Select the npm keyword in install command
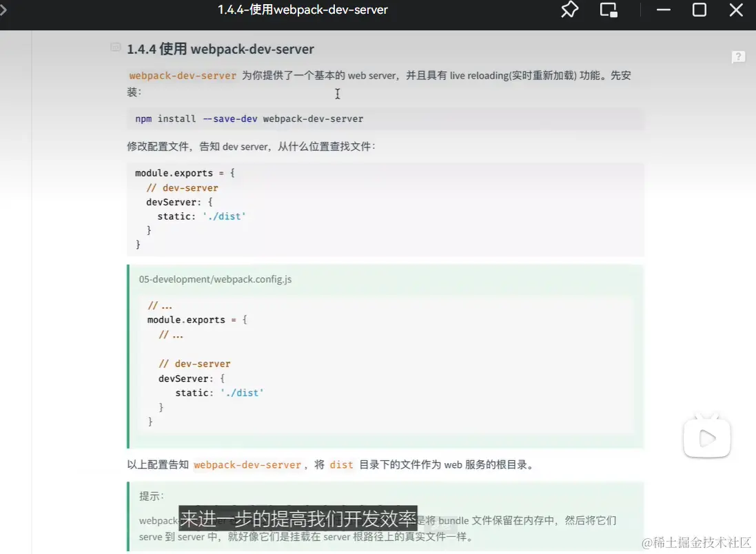Viewport: 756px width, 554px height. point(143,118)
